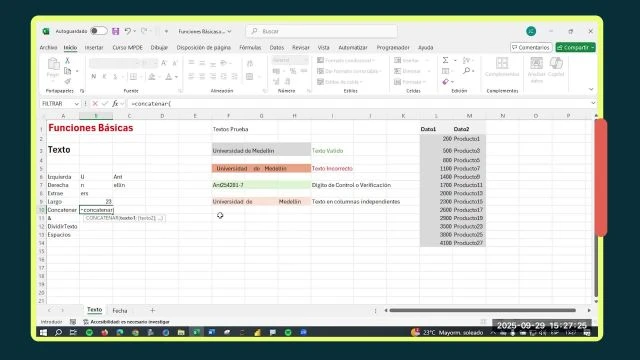
Task: Switch to the Fórmulas ribbon tab
Action: coord(250,48)
